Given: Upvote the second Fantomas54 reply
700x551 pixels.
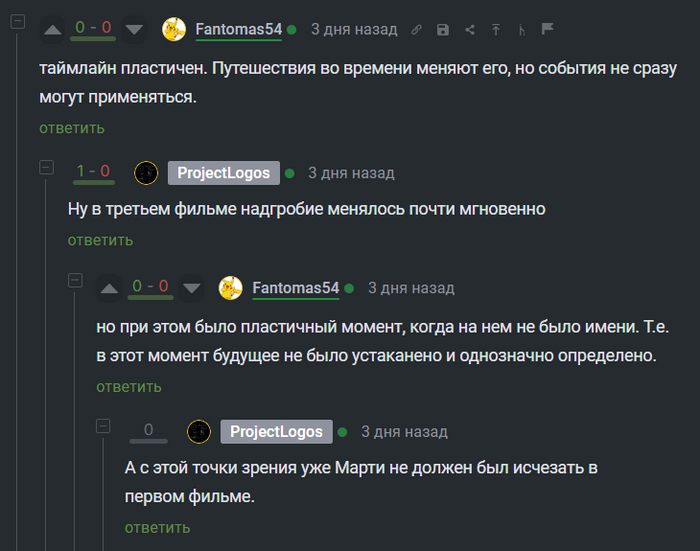Looking at the screenshot, I should [110, 288].
